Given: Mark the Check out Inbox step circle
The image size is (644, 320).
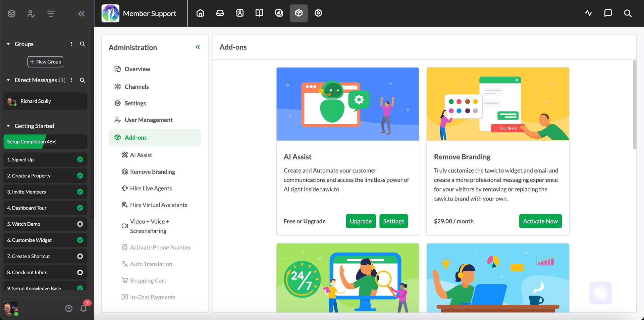Looking at the screenshot, I should click(80, 272).
